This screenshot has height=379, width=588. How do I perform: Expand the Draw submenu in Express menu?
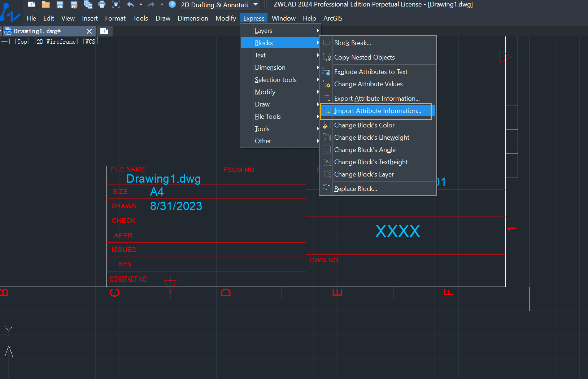point(280,104)
